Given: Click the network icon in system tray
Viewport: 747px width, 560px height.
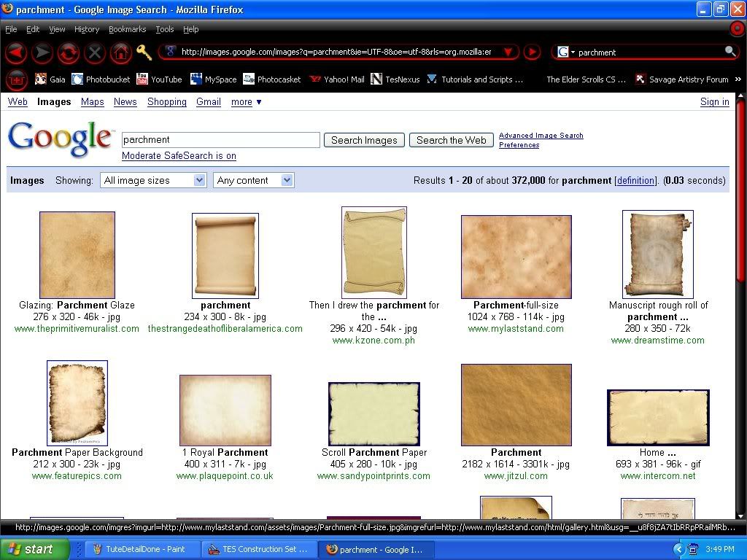Looking at the screenshot, I should tap(693, 549).
